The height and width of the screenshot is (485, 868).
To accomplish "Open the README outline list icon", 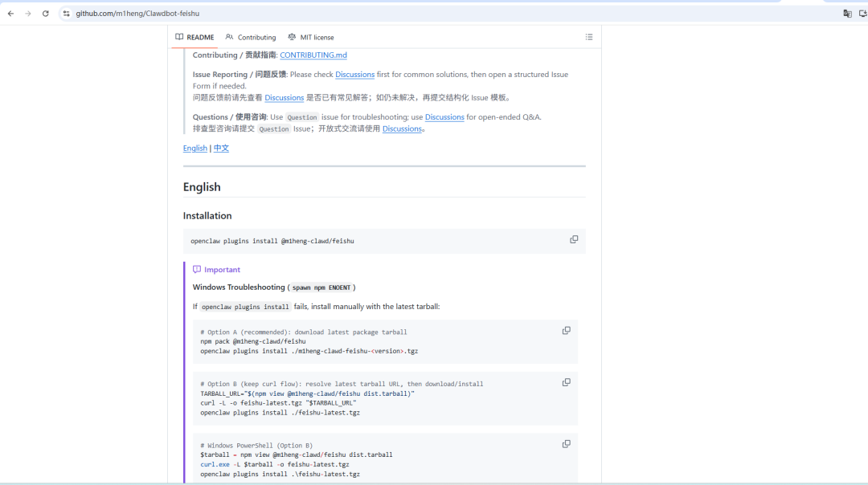I will pos(589,37).
